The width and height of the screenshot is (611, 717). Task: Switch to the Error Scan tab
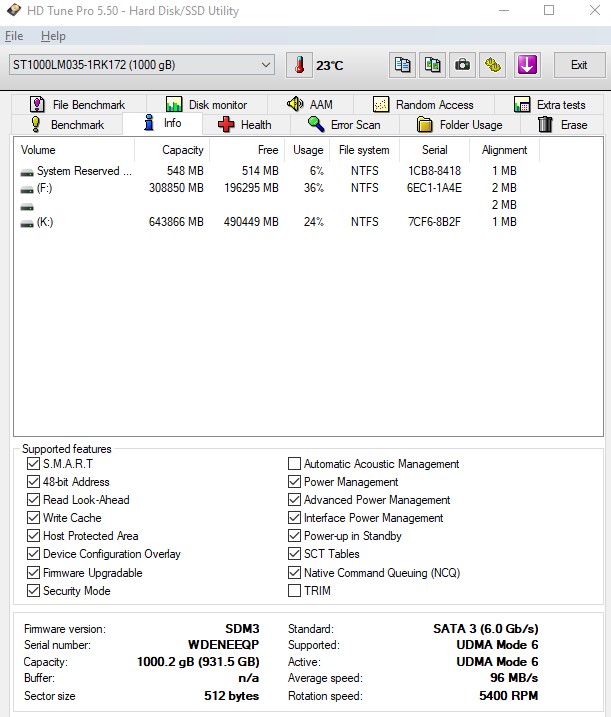click(344, 124)
